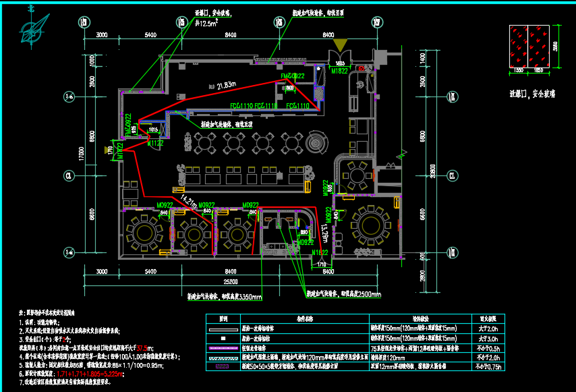Select the green entrance arrow at top door
576x392 pixels.
341,49
